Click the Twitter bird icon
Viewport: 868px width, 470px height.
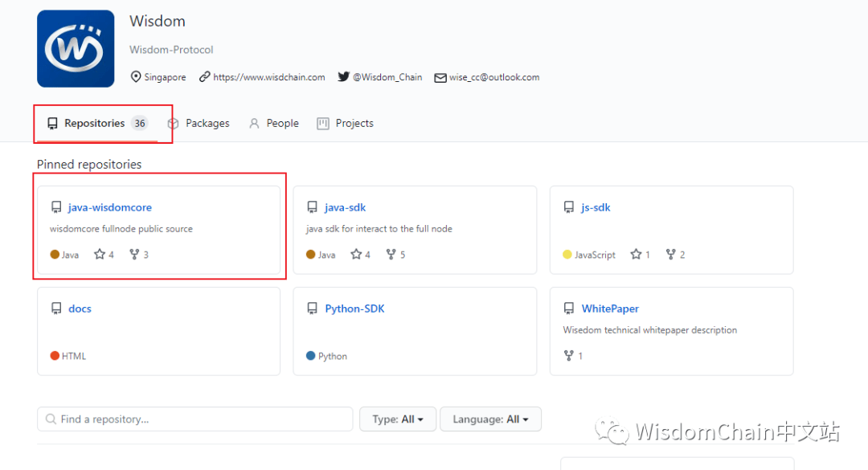click(344, 76)
